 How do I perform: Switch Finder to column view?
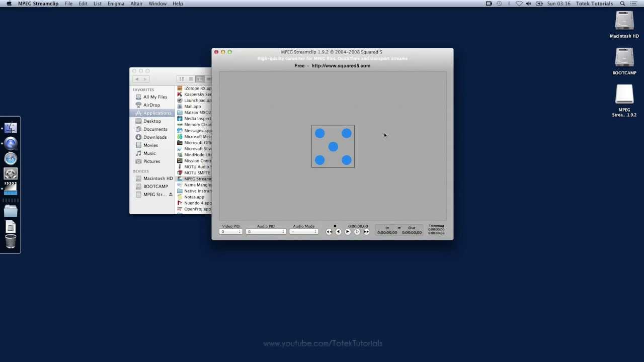coord(200,79)
